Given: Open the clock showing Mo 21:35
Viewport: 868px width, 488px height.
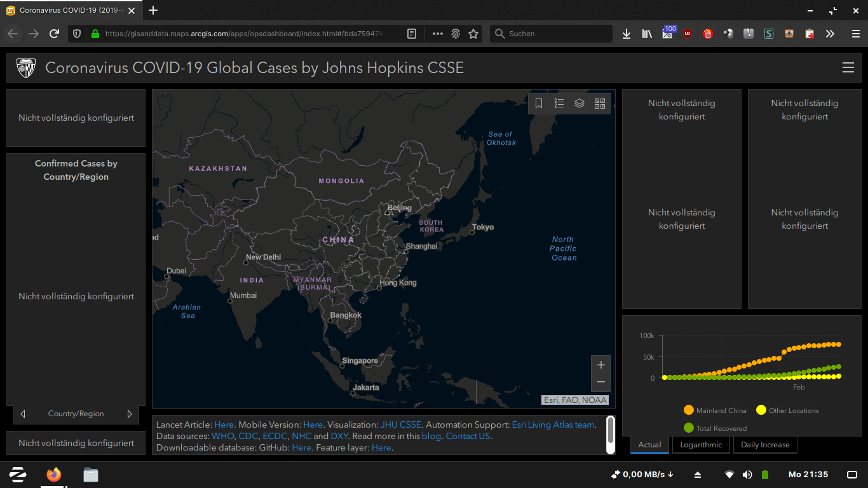Looking at the screenshot, I should 808,475.
